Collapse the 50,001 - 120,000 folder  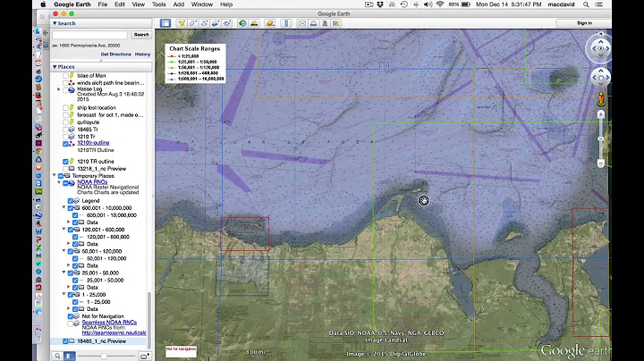click(x=64, y=251)
